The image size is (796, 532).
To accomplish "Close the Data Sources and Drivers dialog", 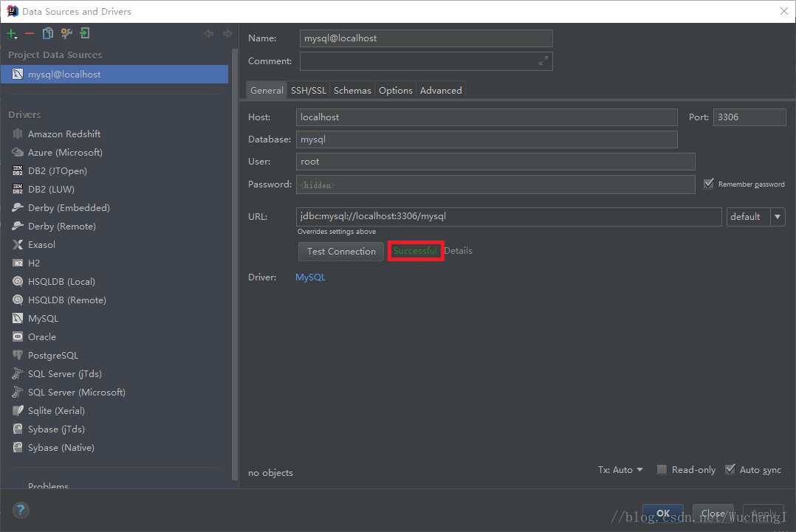I will 784,11.
